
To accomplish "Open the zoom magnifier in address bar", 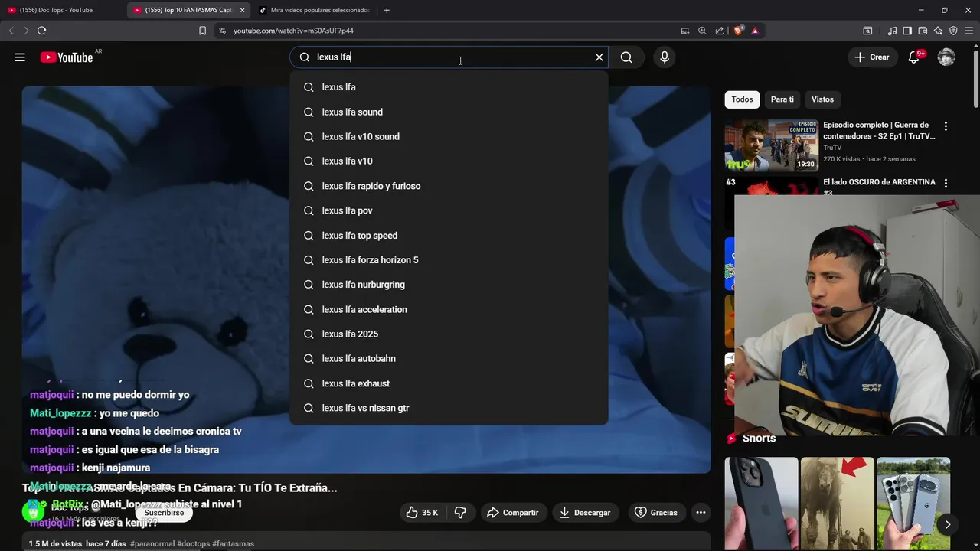I will tap(702, 31).
